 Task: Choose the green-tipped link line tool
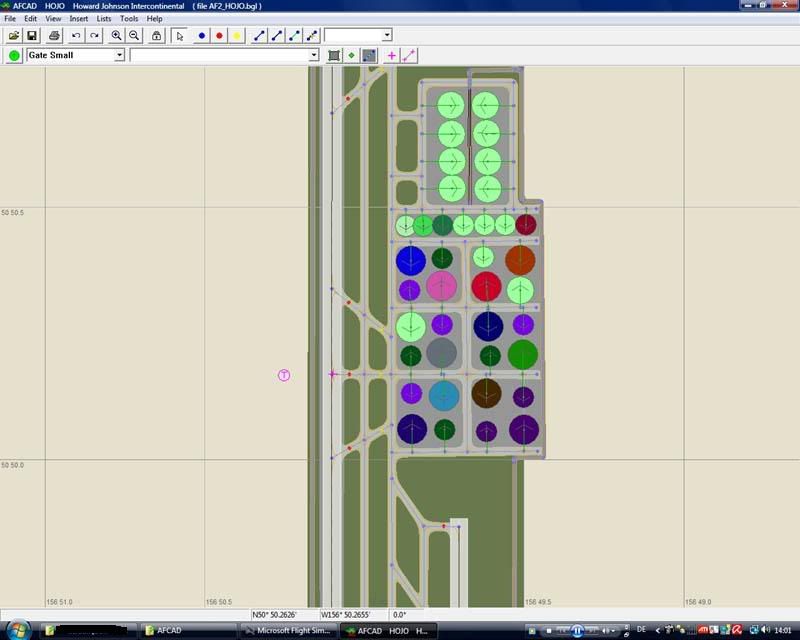[294, 35]
